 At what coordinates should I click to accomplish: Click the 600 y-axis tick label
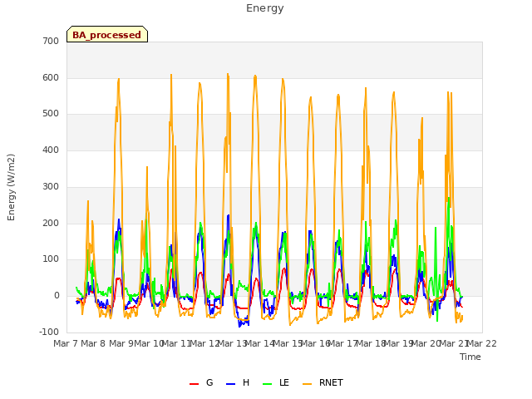click(x=51, y=77)
